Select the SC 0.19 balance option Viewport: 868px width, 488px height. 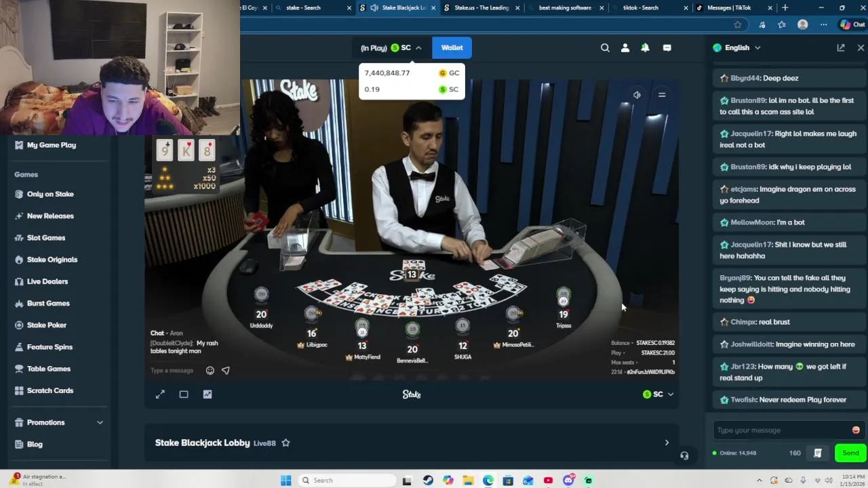point(412,89)
